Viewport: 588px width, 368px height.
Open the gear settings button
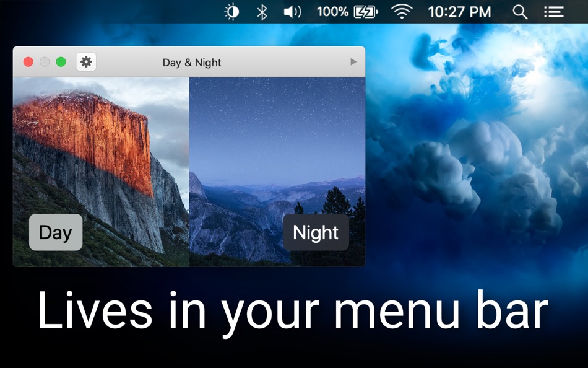[x=86, y=62]
